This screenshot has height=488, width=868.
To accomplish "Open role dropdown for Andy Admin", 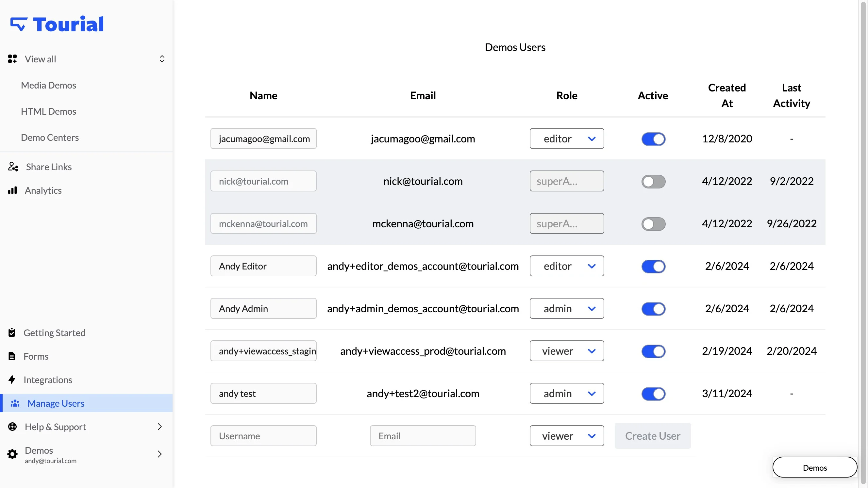I will pos(567,308).
